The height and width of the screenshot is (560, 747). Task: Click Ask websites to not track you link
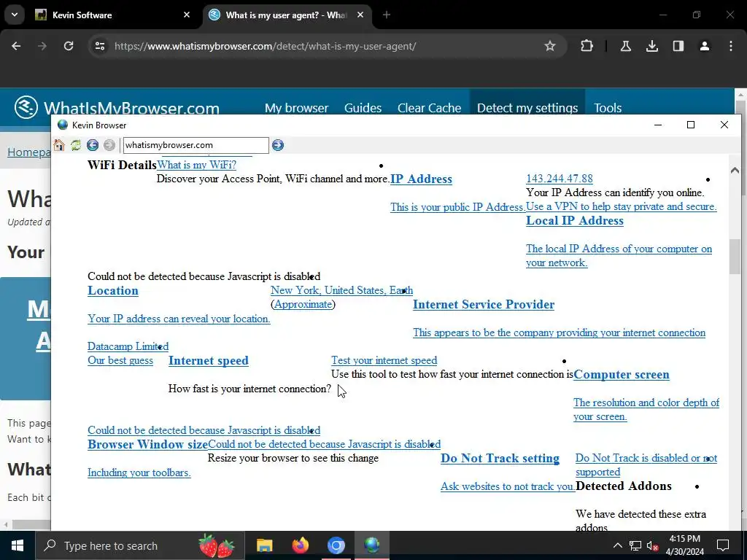(508, 486)
